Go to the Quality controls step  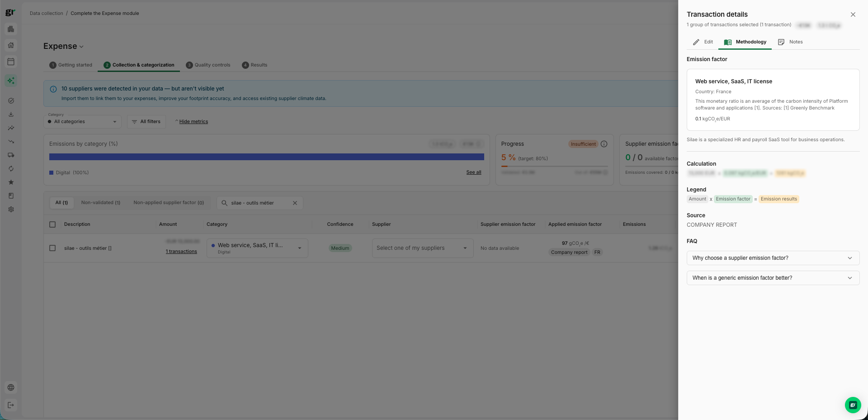pyautogui.click(x=208, y=65)
